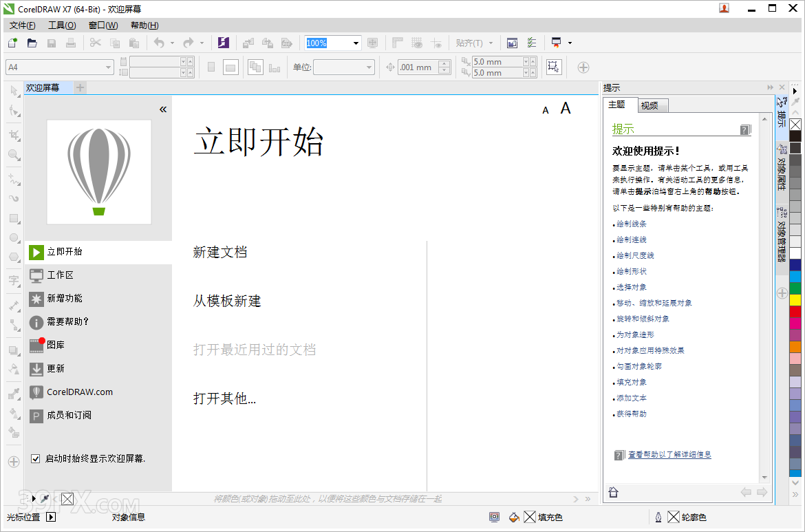Image resolution: width=805 pixels, height=532 pixels.
Task: Select the Crop tool
Action: (14, 135)
